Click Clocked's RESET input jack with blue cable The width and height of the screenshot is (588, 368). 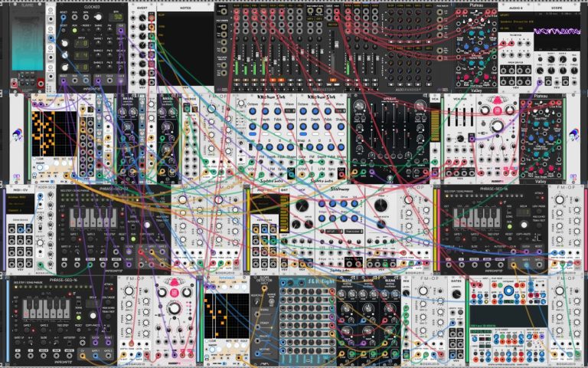click(64, 18)
